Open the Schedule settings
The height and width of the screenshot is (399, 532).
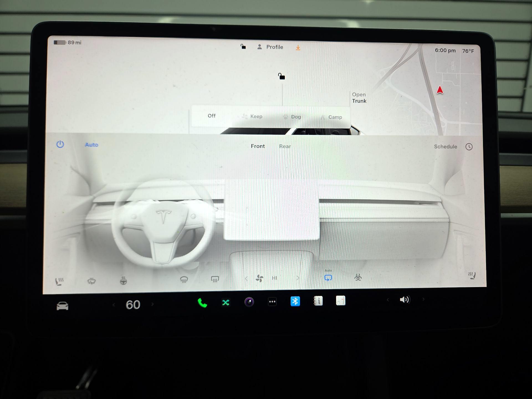tap(445, 147)
